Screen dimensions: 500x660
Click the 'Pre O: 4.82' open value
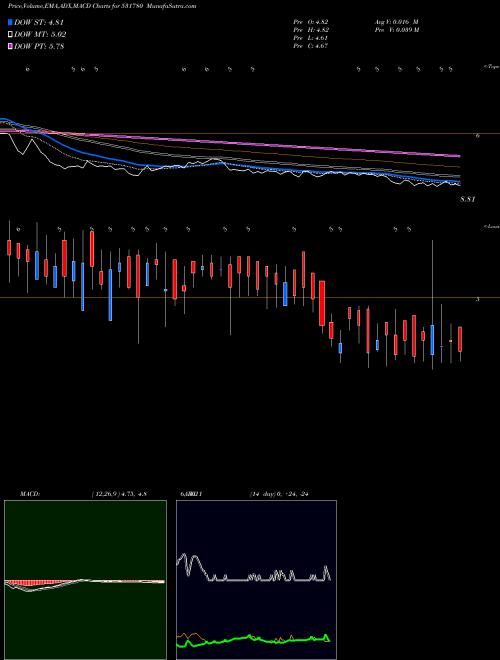pyautogui.click(x=311, y=21)
